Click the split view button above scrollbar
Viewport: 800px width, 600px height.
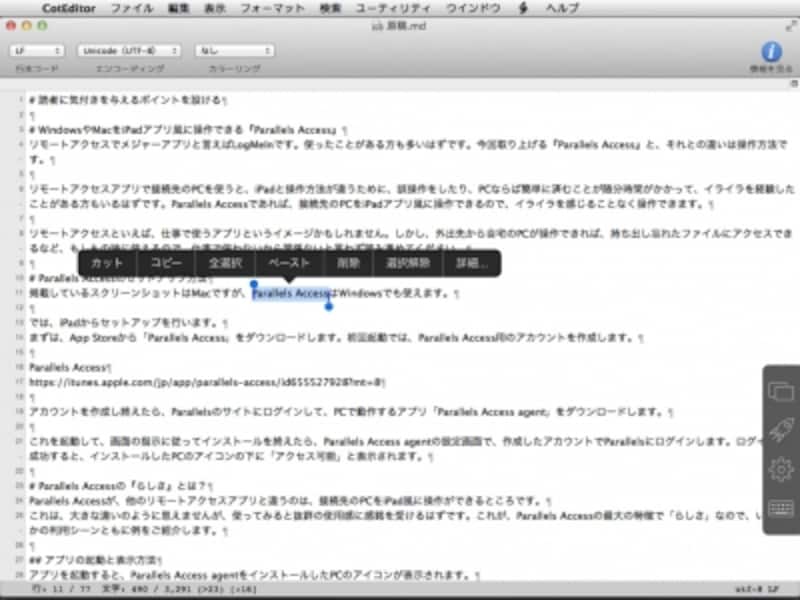pos(794,83)
